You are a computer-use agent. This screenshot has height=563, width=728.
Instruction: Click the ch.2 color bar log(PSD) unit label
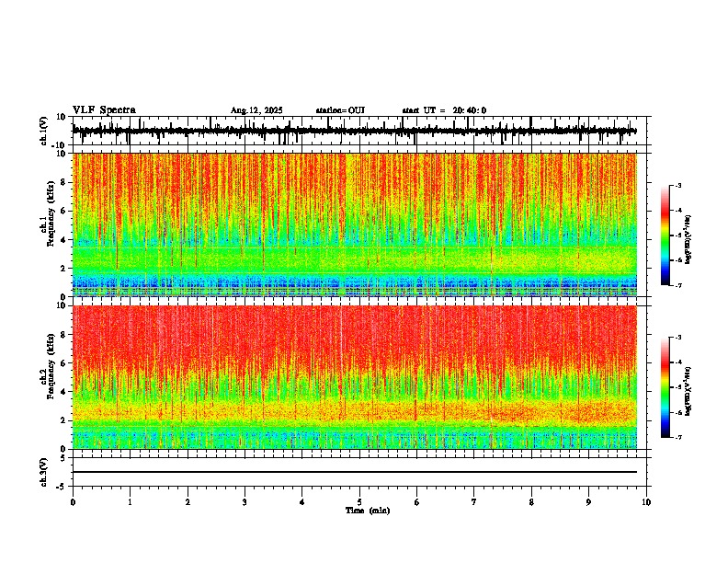point(688,391)
